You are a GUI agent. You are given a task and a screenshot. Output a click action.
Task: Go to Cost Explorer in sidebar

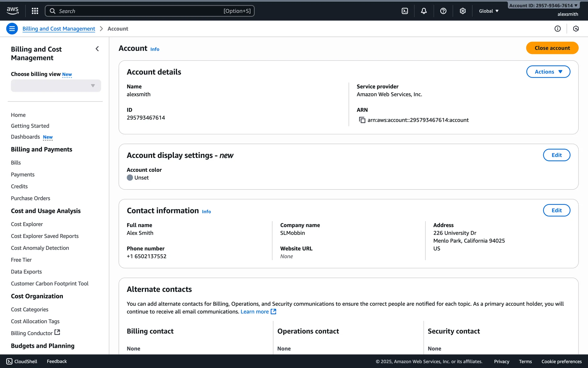coord(27,224)
